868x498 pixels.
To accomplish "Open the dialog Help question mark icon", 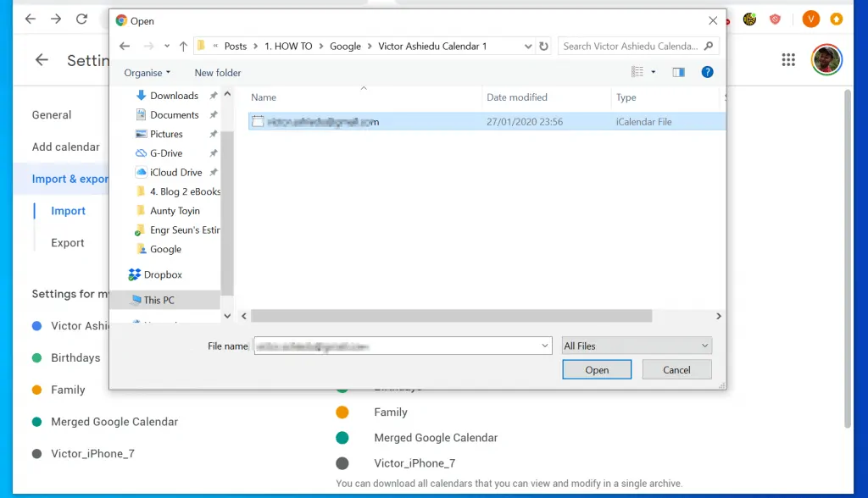I will (x=707, y=73).
